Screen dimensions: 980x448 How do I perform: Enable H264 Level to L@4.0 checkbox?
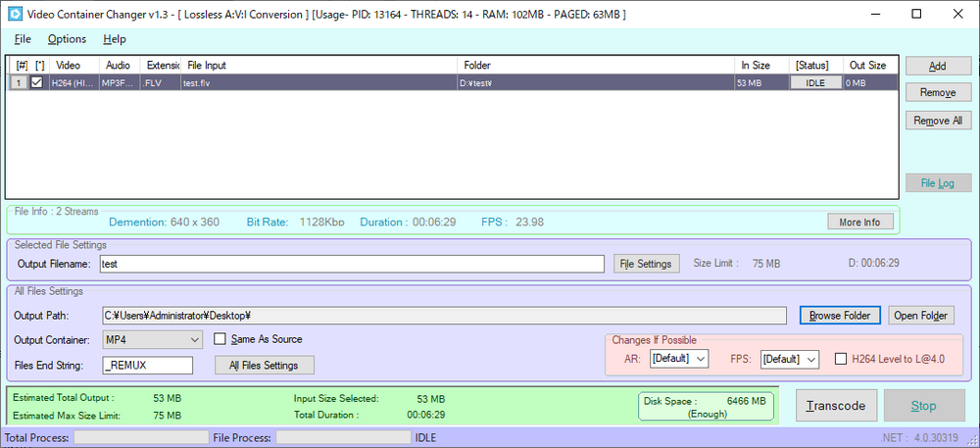coord(841,359)
